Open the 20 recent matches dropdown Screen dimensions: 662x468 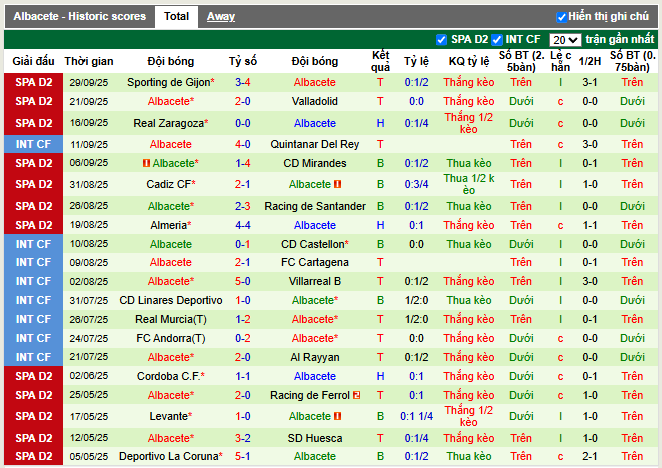[x=565, y=40]
